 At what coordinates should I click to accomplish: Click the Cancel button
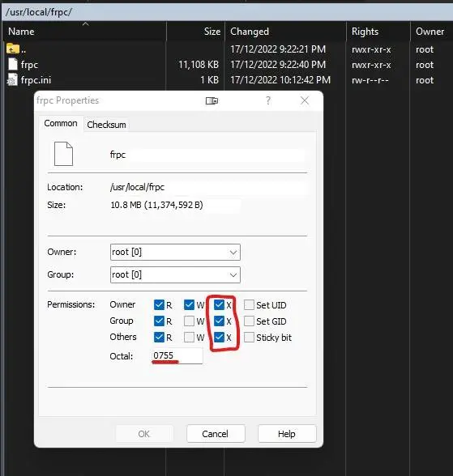tap(216, 434)
